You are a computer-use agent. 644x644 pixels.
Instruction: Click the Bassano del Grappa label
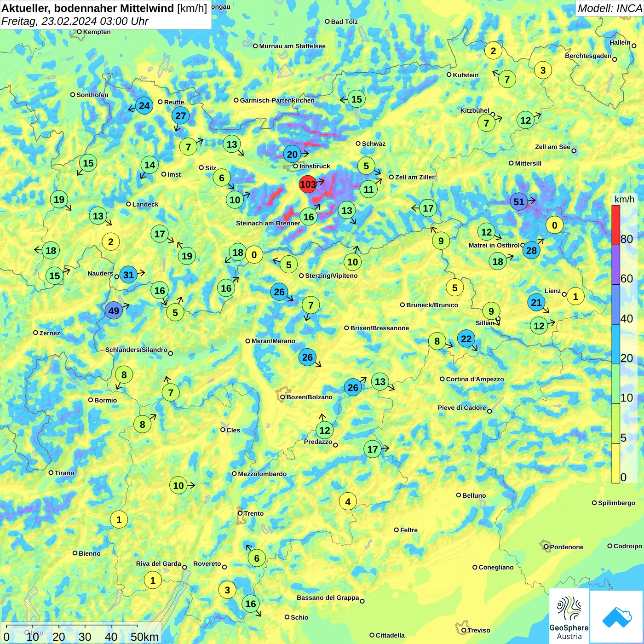click(x=328, y=598)
